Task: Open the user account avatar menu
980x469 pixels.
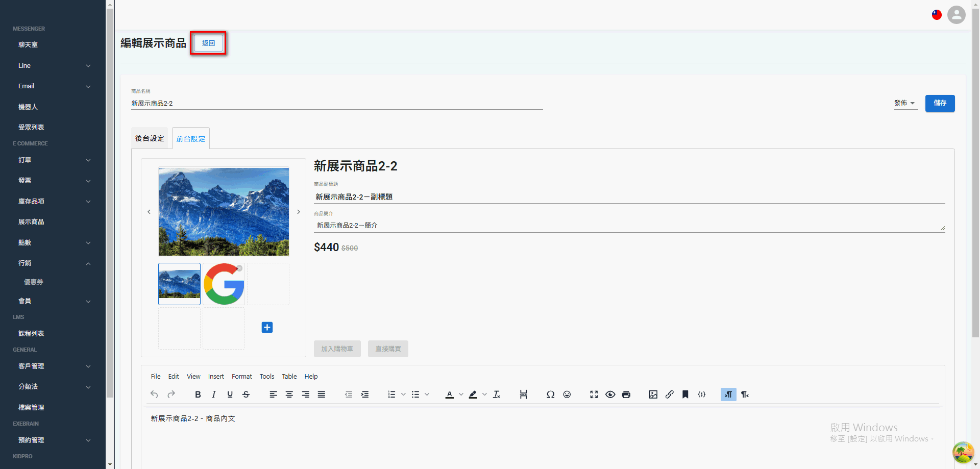Action: (957, 15)
